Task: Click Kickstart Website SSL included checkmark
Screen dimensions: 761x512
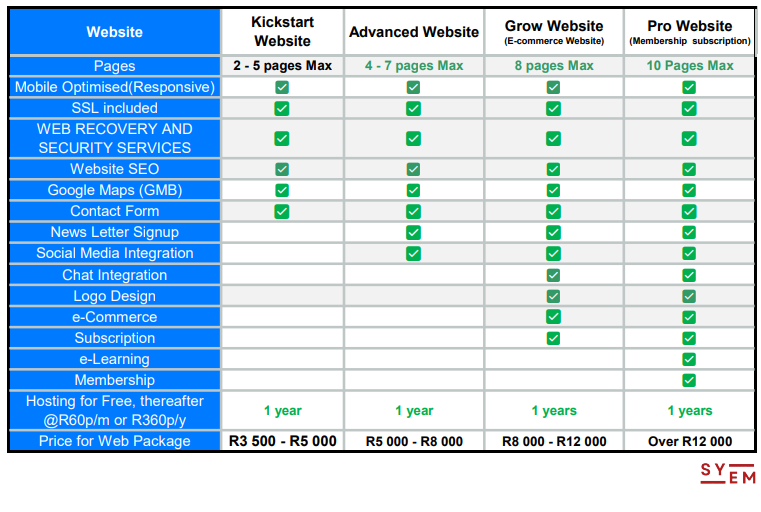Action: pos(282,108)
